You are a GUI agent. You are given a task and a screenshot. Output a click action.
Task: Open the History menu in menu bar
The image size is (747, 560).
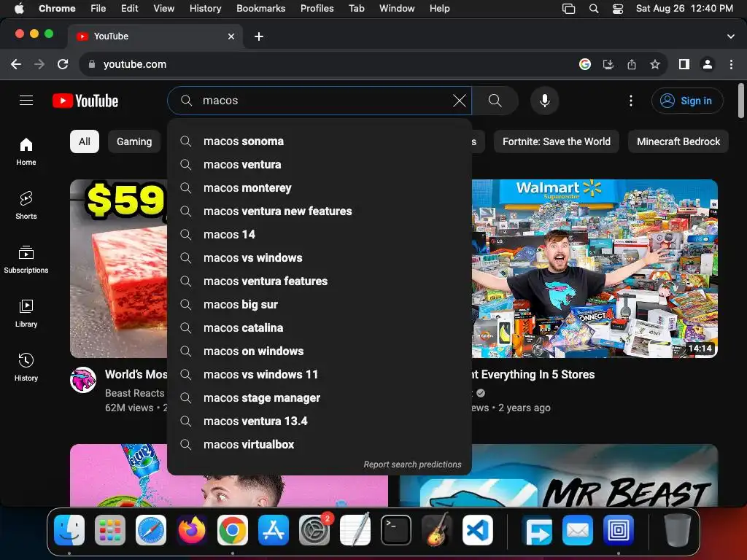(205, 8)
